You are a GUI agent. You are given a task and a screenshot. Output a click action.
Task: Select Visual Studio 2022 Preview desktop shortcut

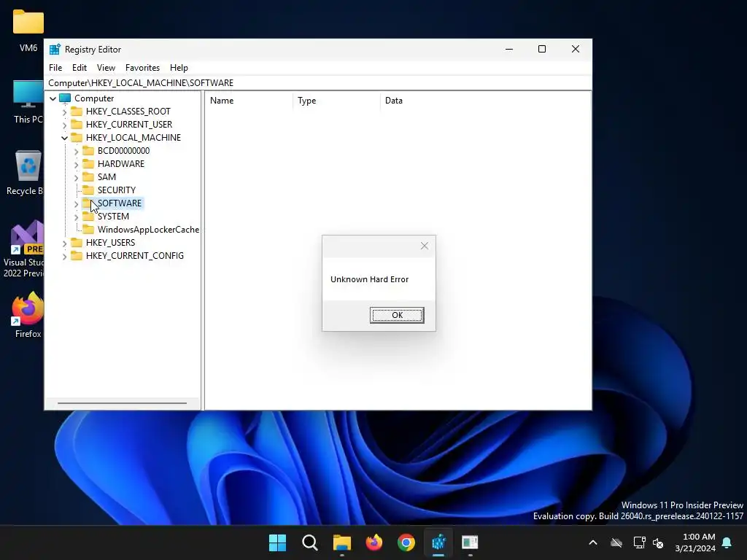coord(24,249)
